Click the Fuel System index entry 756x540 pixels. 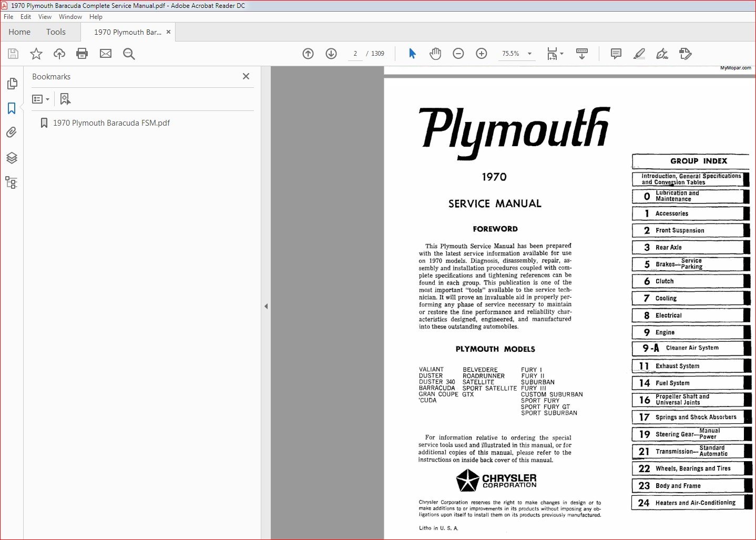pyautogui.click(x=690, y=383)
